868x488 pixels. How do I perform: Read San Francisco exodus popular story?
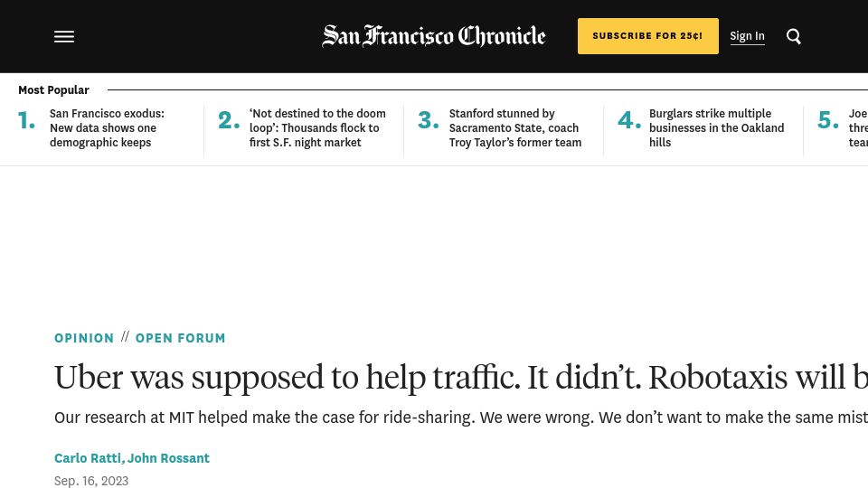click(107, 127)
